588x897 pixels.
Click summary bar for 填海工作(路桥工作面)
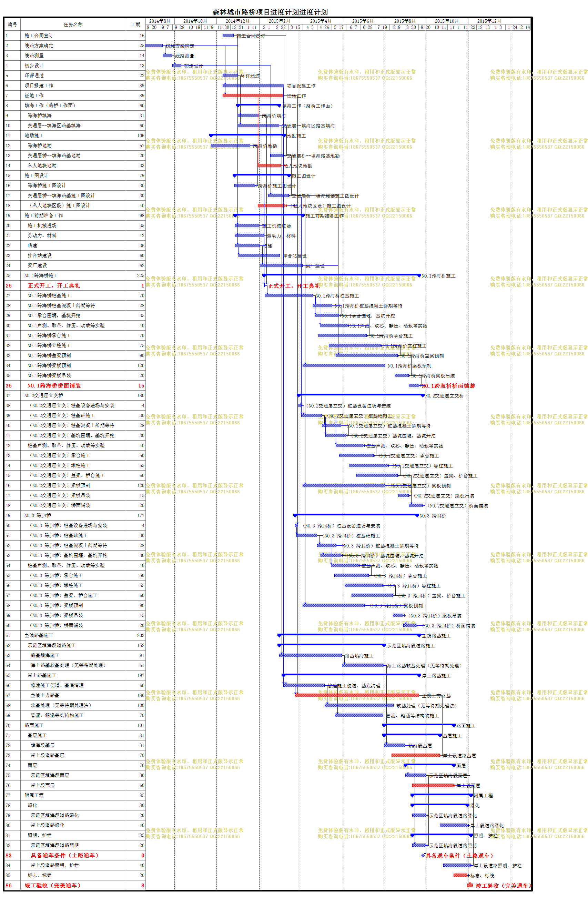(258, 105)
